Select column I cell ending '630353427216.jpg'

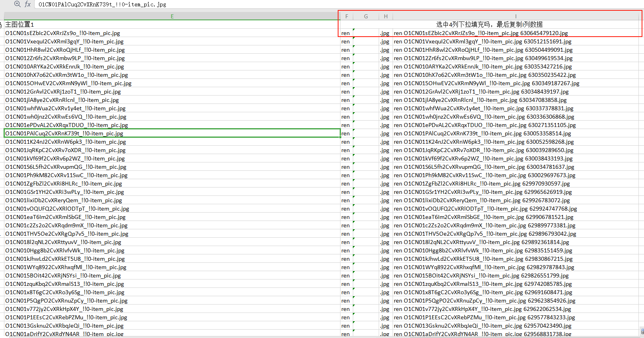516,66
